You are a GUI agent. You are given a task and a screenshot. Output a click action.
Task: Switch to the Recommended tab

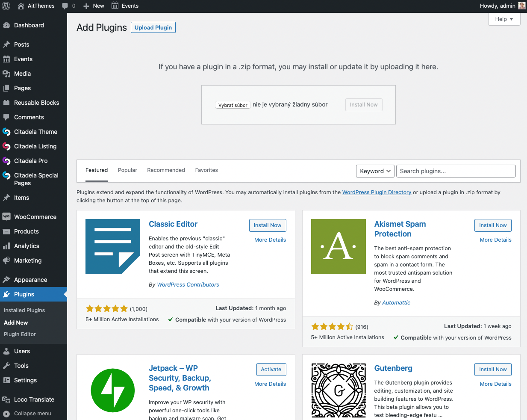click(166, 170)
